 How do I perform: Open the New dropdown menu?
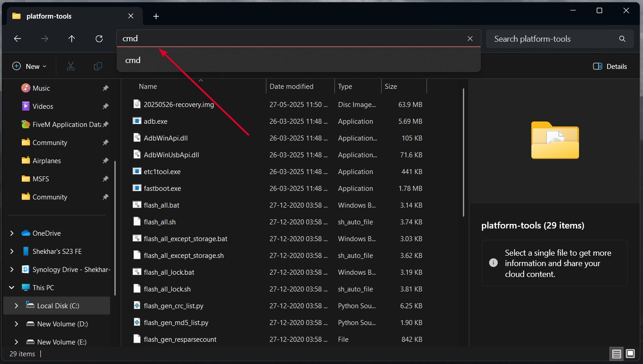coord(29,66)
